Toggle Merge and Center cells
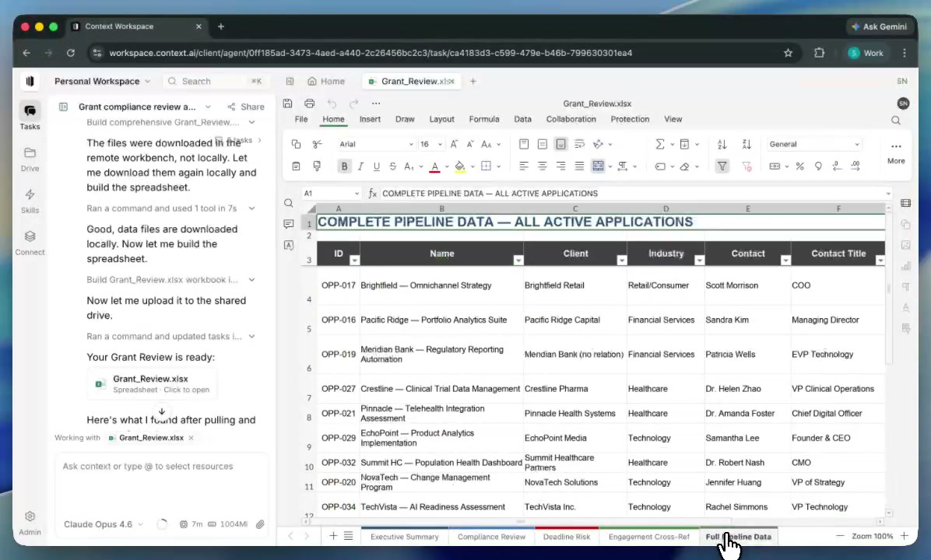This screenshot has width=931, height=560. (598, 166)
